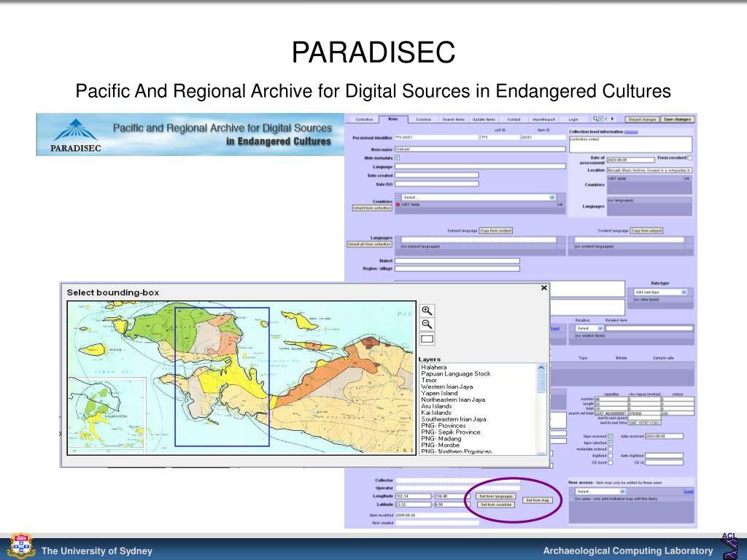Select the Timor layer
The height and width of the screenshot is (560, 747).
pos(429,380)
